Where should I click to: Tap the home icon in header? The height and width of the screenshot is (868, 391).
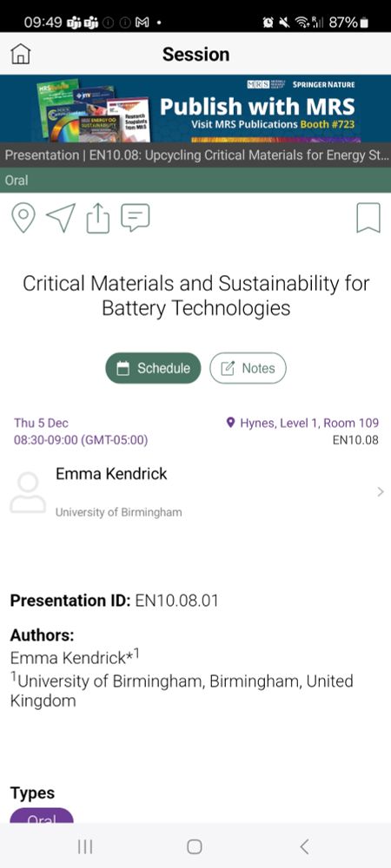[x=21, y=54]
